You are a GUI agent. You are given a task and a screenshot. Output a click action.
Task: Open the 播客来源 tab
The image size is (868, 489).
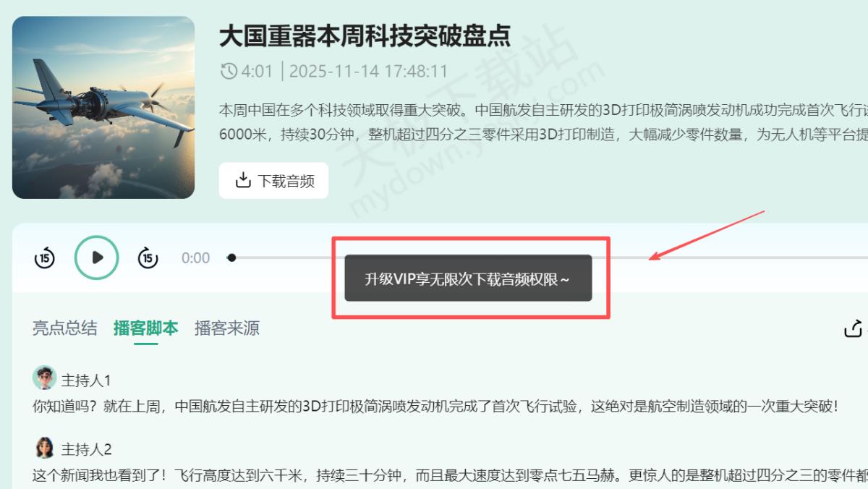click(x=226, y=328)
